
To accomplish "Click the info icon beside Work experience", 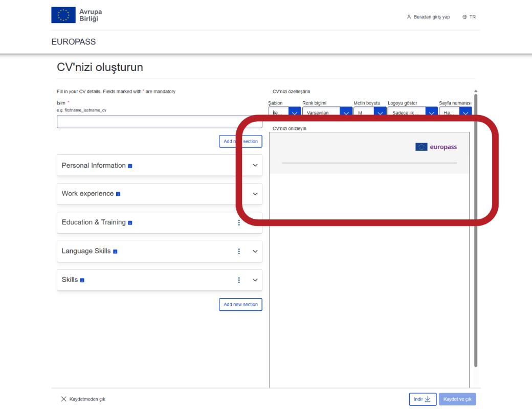I will (118, 194).
